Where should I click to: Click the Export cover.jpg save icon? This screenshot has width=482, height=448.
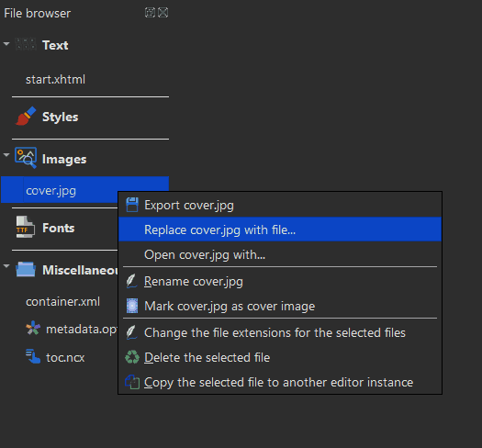(x=132, y=205)
